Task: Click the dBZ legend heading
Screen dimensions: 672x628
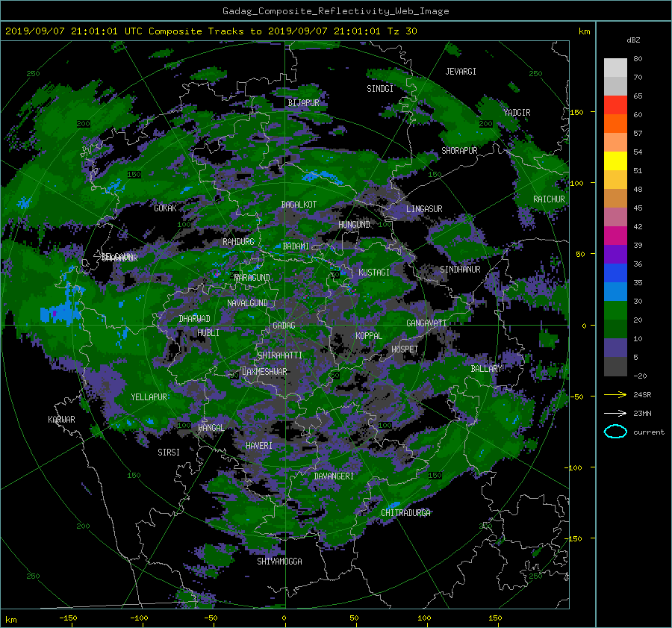Action: click(633, 40)
